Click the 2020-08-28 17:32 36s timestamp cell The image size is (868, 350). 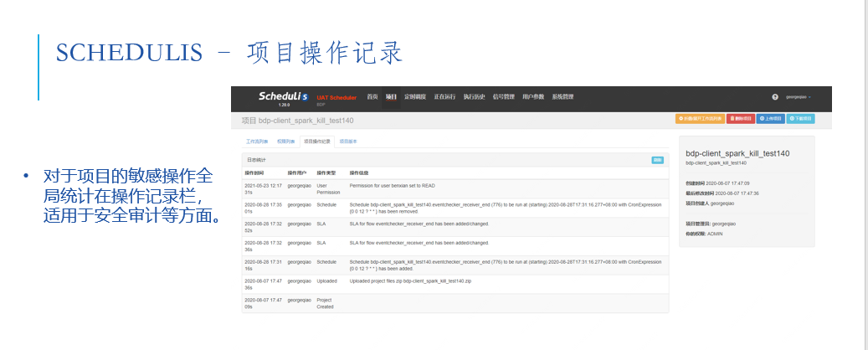[264, 246]
